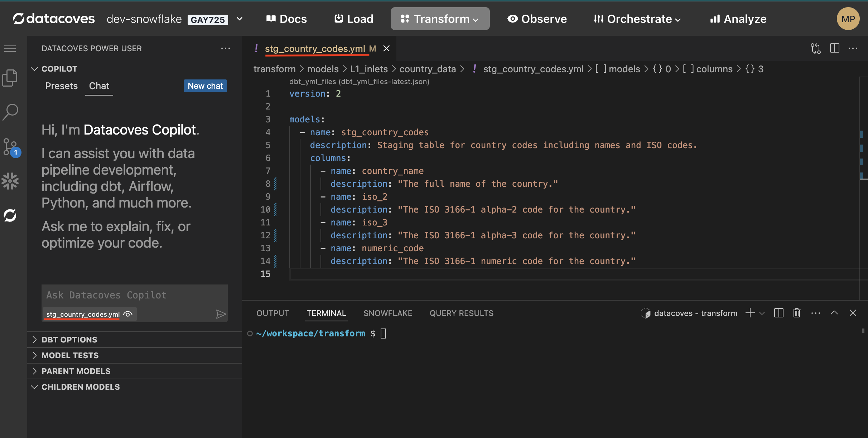
Task: Add a new terminal with plus icon
Action: tap(750, 313)
